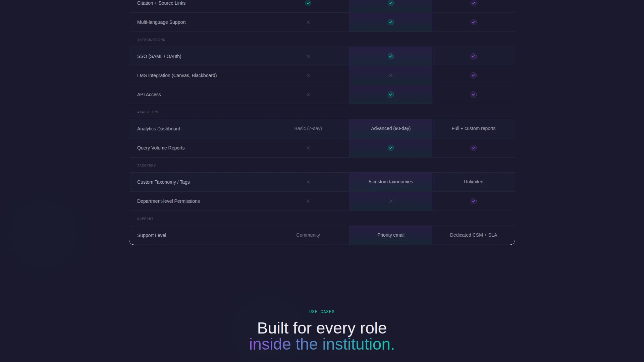The image size is (644, 362).
Task: Click the LMS Integration middle-column X icon
Action: coord(391,75)
